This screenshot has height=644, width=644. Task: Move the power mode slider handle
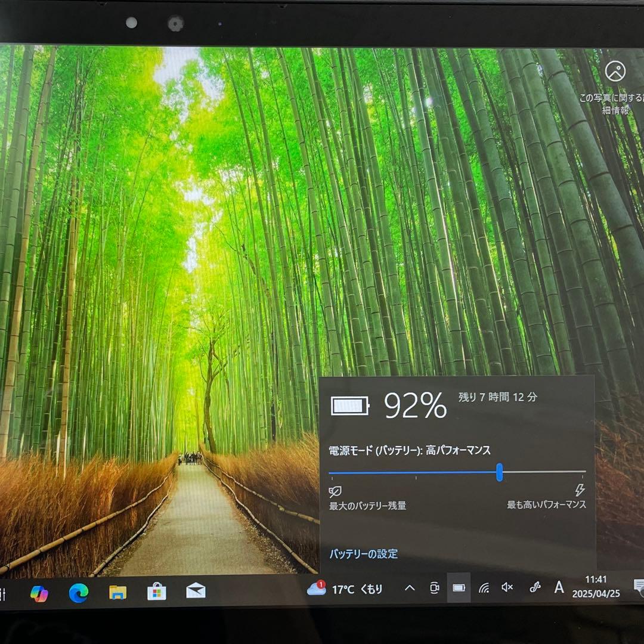coord(501,472)
